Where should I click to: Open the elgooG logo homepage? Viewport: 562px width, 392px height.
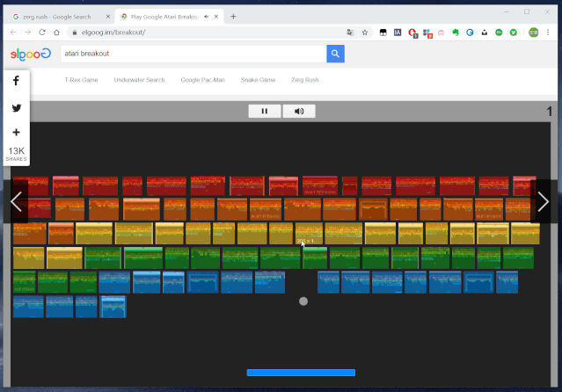point(31,54)
